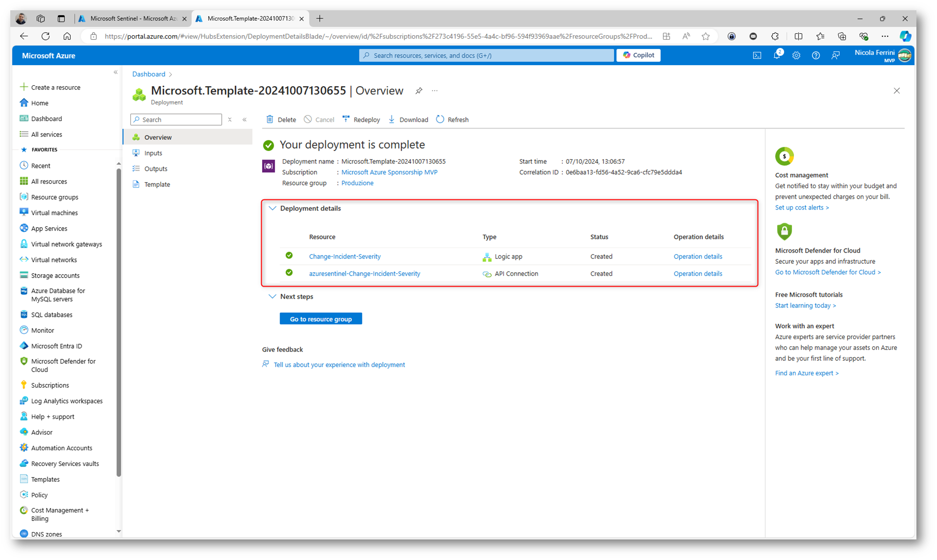Click the Dashboard breadcrumb

pyautogui.click(x=148, y=74)
